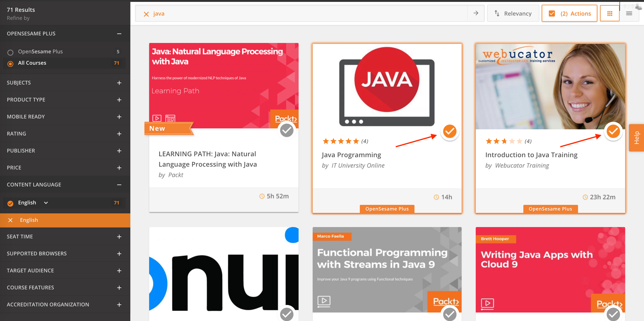Viewport: 644px width, 321px height.
Task: Open the Relevancy sort menu
Action: 513,13
